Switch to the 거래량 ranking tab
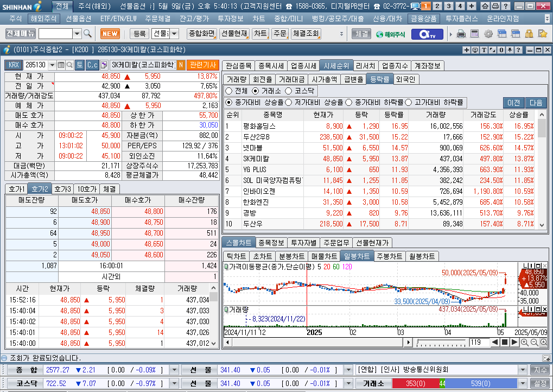Image resolution: width=553 pixels, height=392 pixels. click(236, 79)
